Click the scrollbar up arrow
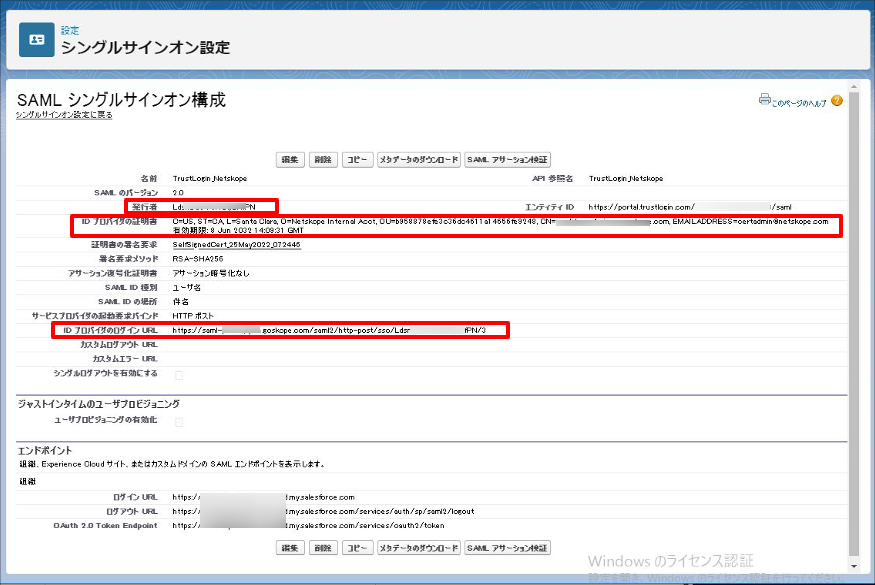This screenshot has width=875, height=585. pyautogui.click(x=854, y=87)
